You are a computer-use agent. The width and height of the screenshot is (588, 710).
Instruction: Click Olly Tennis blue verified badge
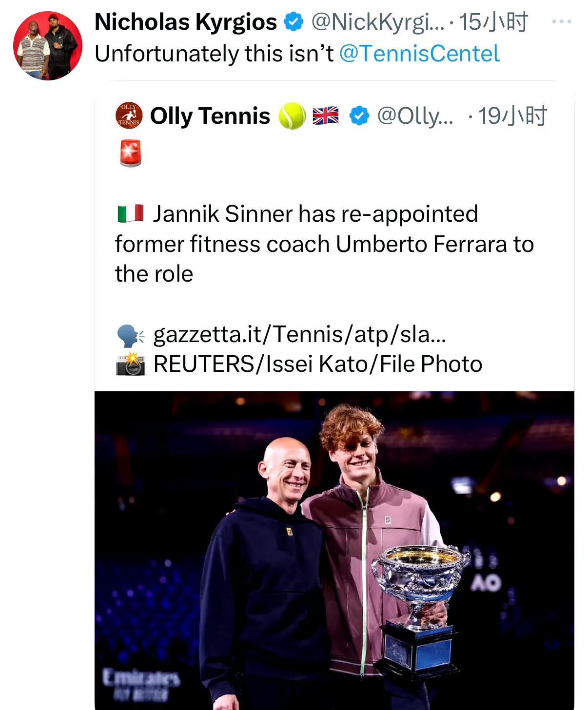(x=359, y=116)
